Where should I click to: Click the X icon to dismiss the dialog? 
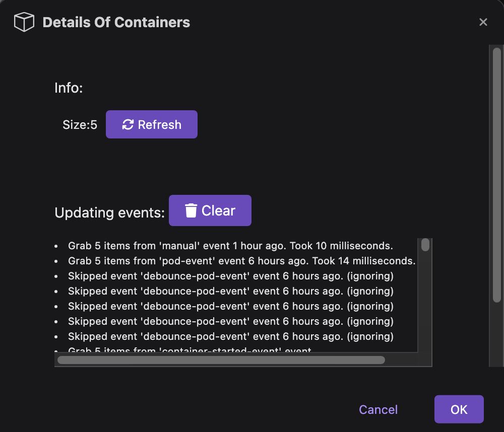[483, 22]
